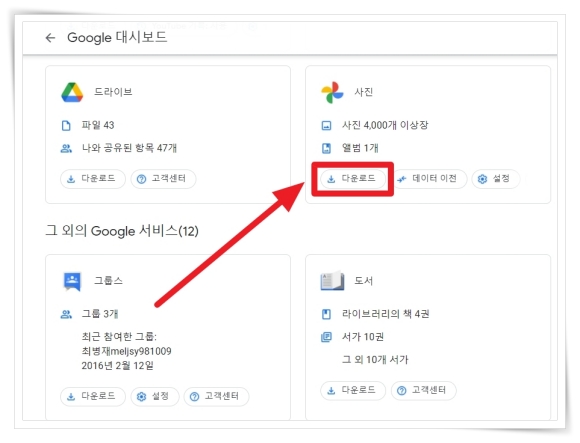Go back with the arrow beside Google 대시보드
The width and height of the screenshot is (580, 443).
coord(50,37)
